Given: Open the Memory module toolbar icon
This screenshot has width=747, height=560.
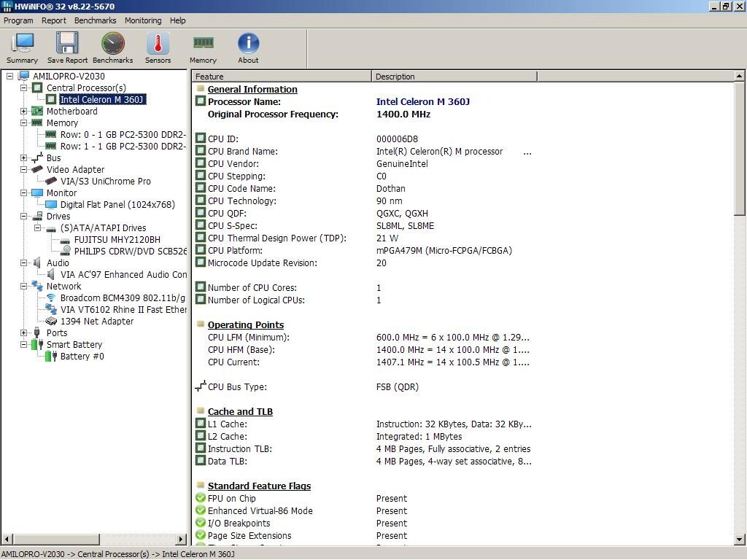Looking at the screenshot, I should (x=204, y=43).
